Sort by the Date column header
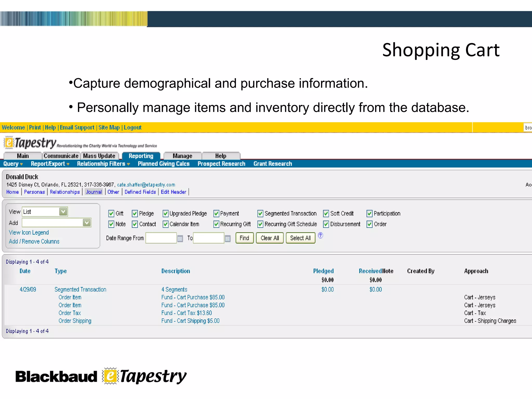This screenshot has height=399, width=532. tap(25, 271)
